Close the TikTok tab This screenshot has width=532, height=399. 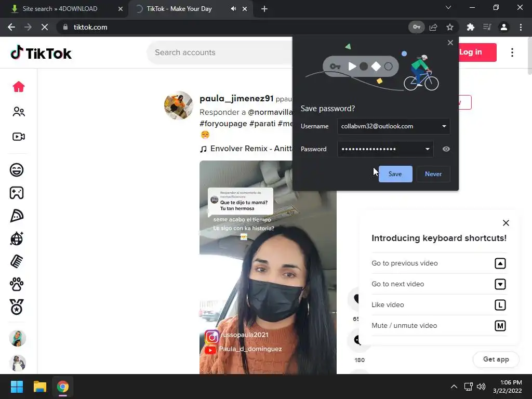pos(245,9)
